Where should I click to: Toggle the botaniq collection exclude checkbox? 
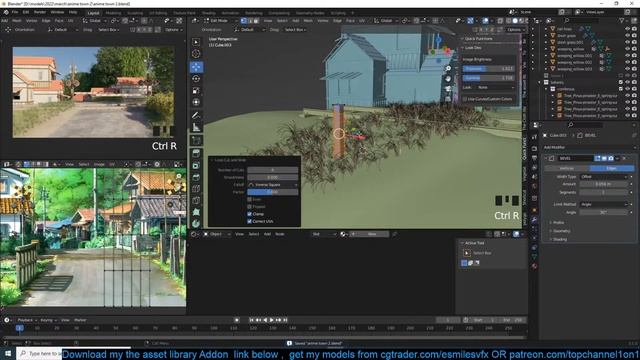[x=620, y=82]
